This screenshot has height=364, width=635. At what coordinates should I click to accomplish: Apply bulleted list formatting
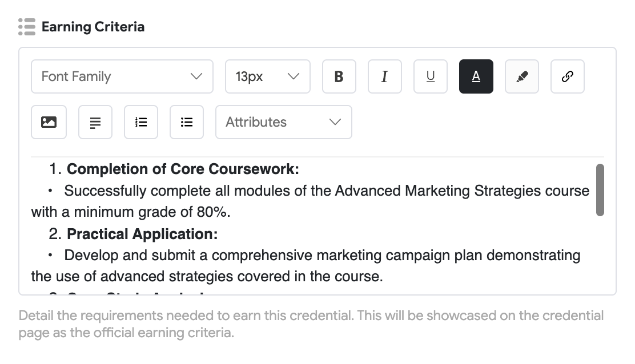pos(187,122)
